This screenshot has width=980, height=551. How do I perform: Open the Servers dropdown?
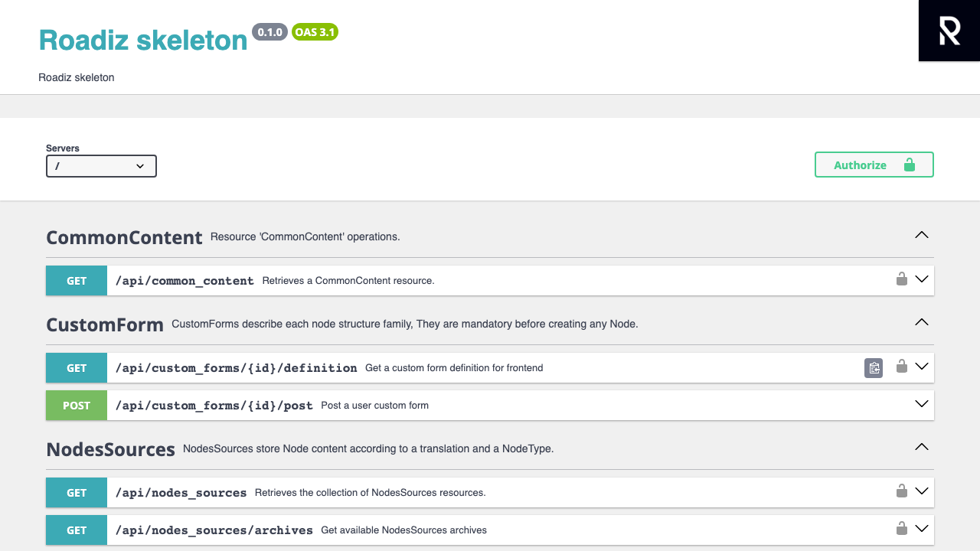[x=101, y=166]
